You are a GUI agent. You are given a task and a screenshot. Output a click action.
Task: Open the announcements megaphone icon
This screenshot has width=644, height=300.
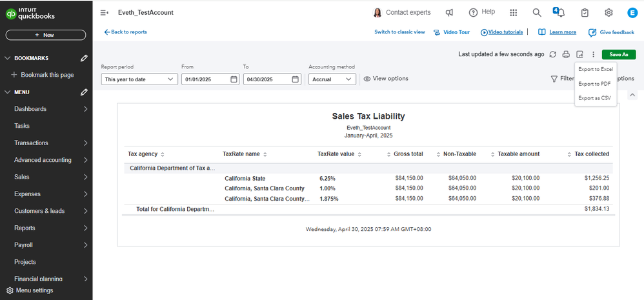pyautogui.click(x=449, y=13)
